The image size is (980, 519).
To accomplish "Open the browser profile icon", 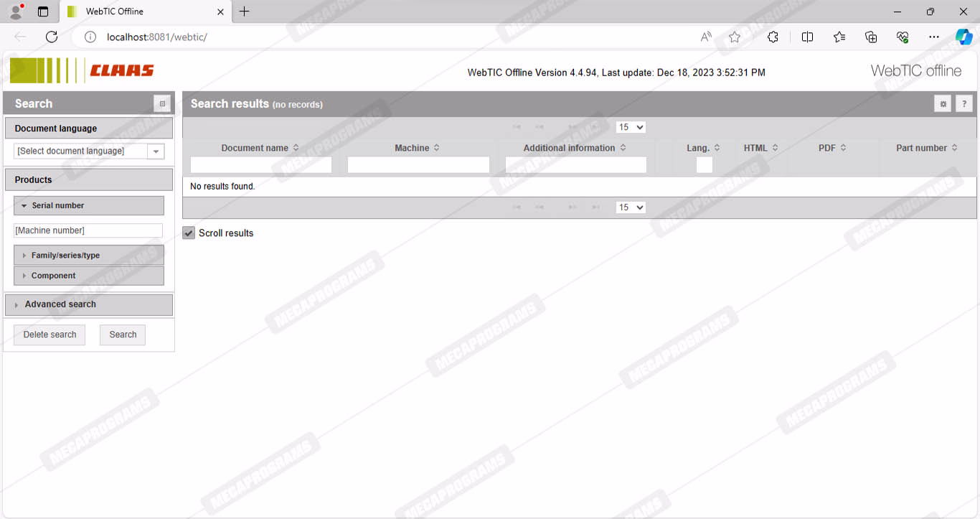I will coord(16,11).
